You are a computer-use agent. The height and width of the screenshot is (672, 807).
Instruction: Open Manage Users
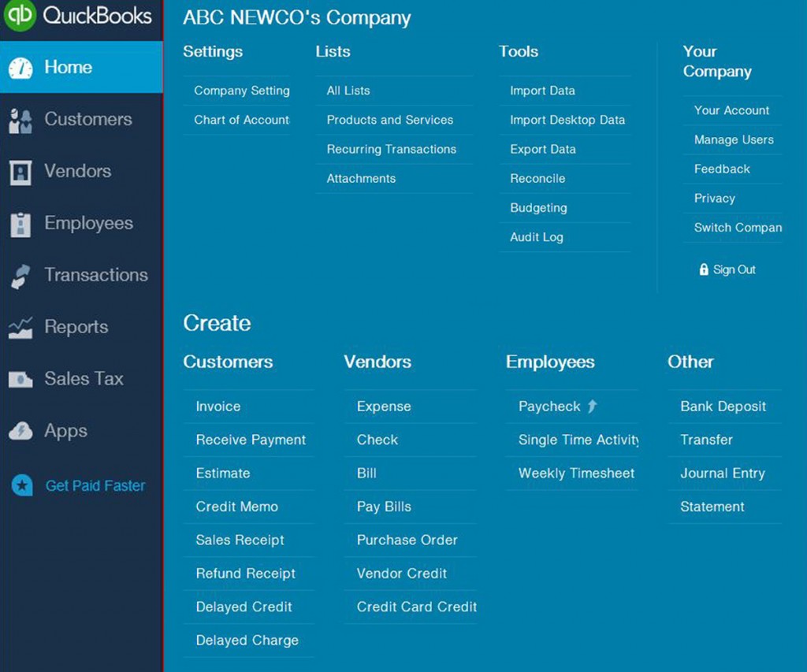pos(734,139)
